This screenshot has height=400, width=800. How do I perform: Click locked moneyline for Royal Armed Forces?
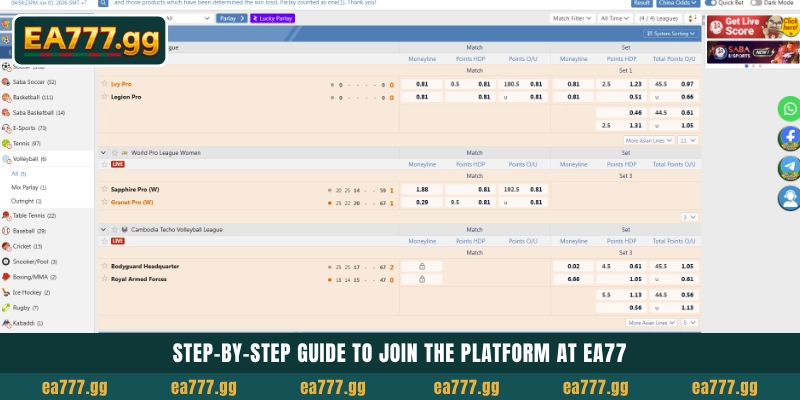[422, 279]
